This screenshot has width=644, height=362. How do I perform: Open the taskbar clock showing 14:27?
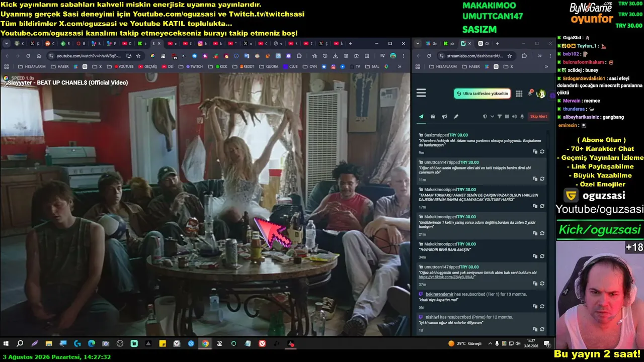[x=532, y=344]
